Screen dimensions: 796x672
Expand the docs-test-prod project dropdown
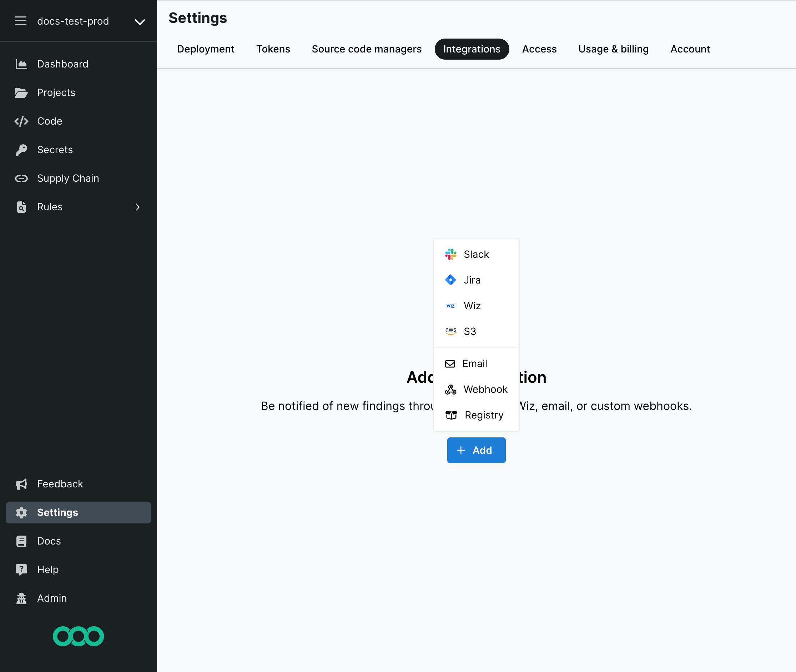pos(140,22)
